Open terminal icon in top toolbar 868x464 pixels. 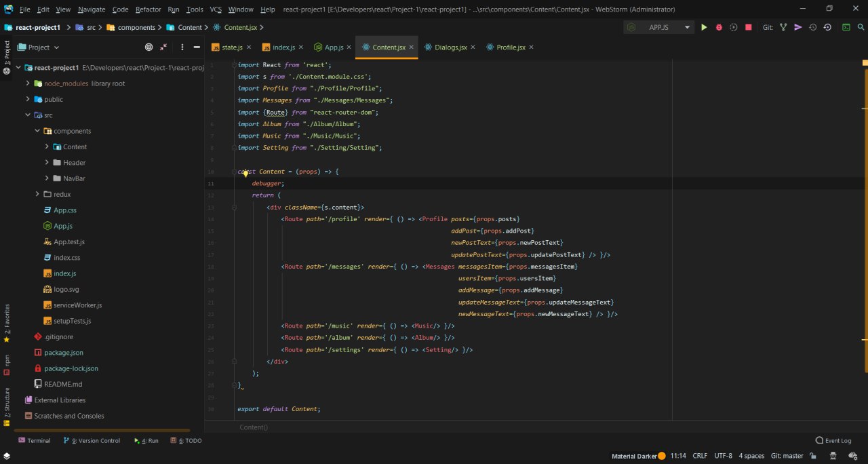pos(846,27)
